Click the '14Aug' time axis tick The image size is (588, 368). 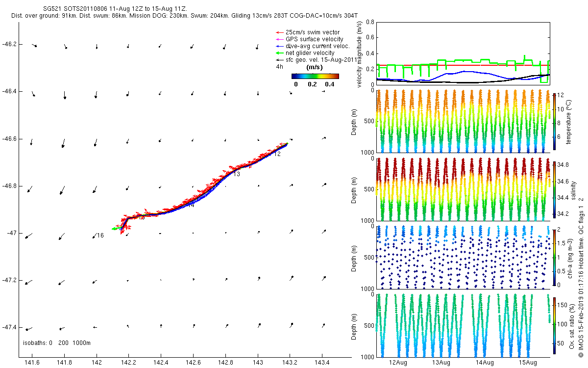485,363
